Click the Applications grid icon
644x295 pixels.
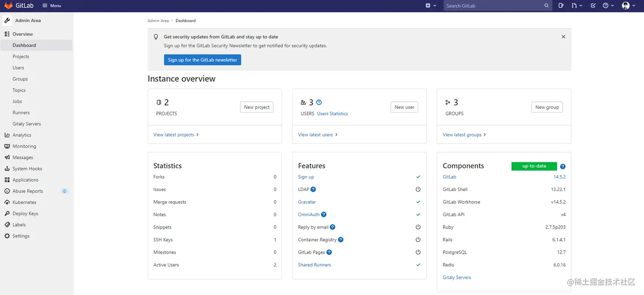pos(7,180)
